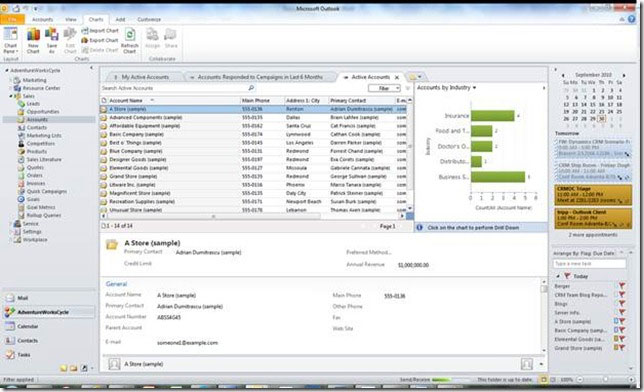This screenshot has height=392, width=644.
Task: Expand the Marketing tree node
Action: [11, 80]
